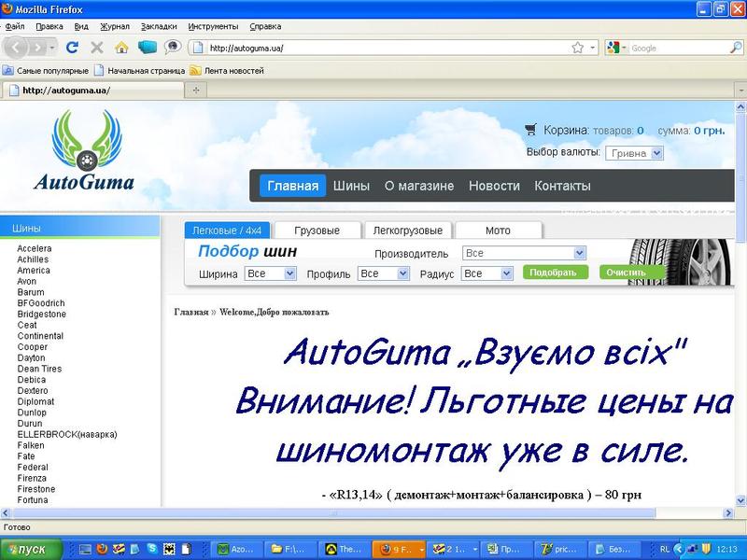Click the Пуск start button
Image resolution: width=747 pixels, height=560 pixels.
[33, 550]
